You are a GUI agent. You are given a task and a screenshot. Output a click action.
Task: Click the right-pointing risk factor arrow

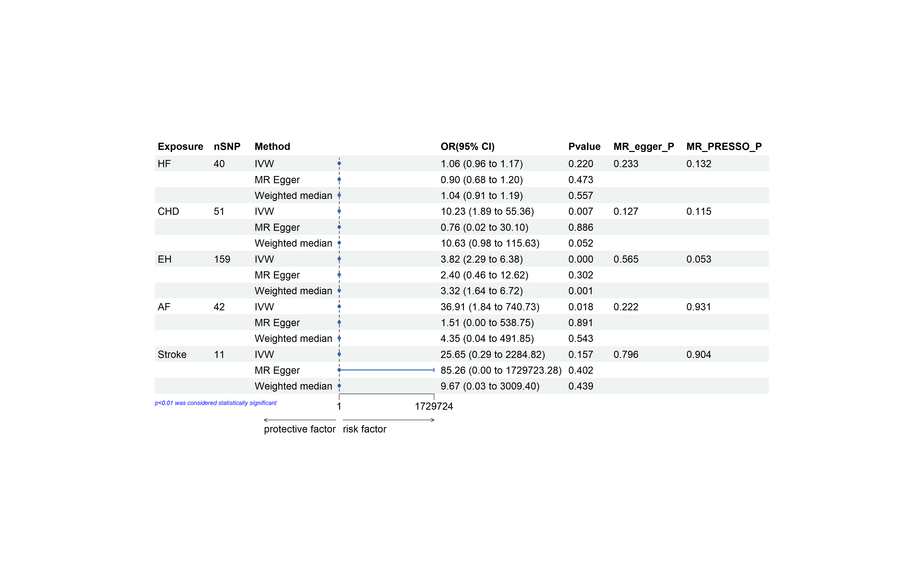[388, 420]
